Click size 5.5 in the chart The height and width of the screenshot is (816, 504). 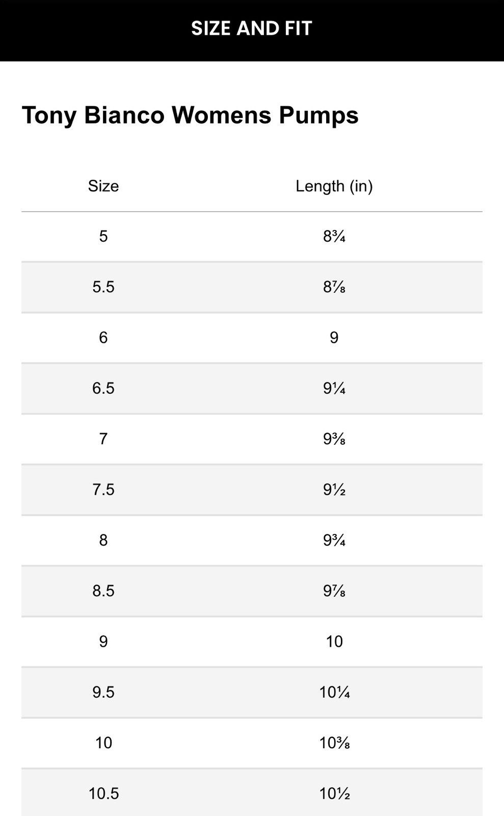point(103,287)
